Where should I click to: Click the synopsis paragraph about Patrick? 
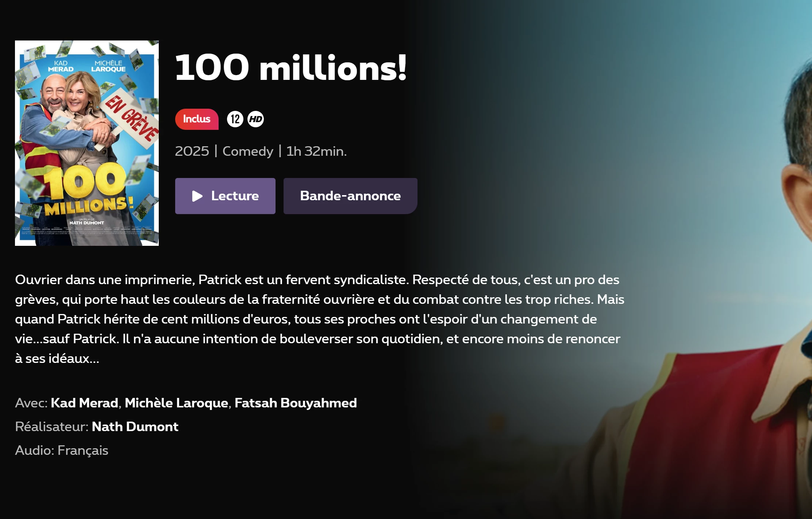click(320, 319)
